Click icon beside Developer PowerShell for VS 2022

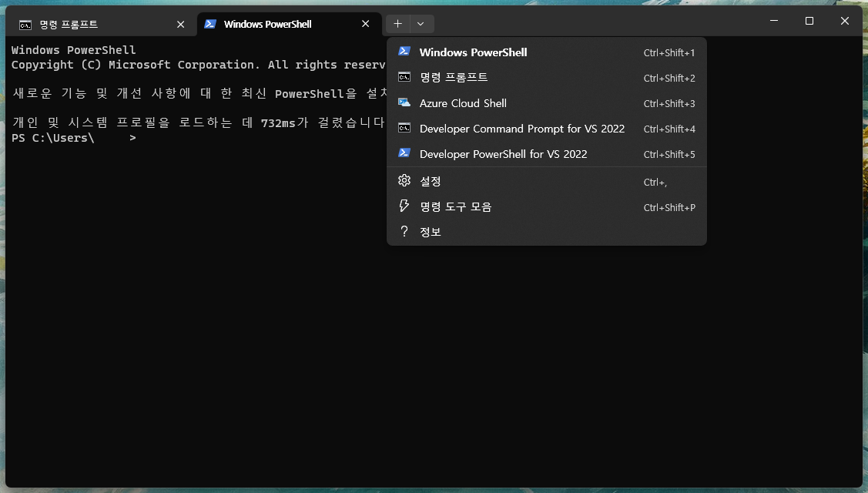[404, 153]
